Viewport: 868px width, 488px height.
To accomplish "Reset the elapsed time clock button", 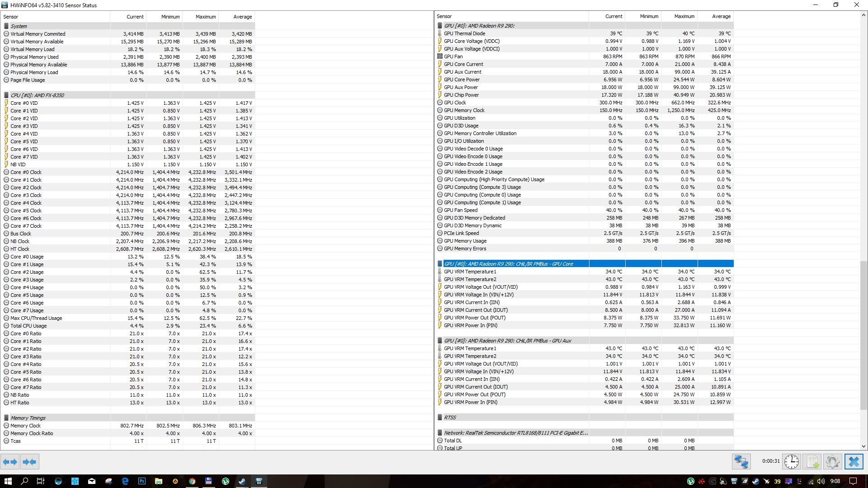I will (791, 462).
